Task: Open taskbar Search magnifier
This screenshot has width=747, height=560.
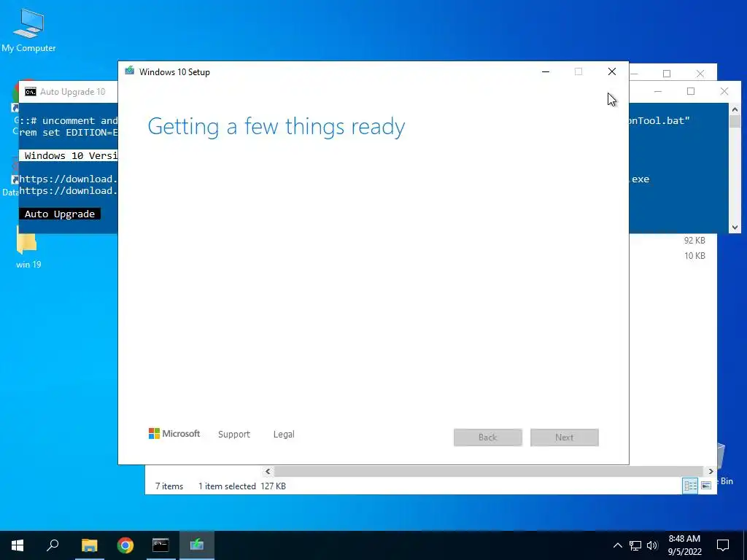Action: (53, 545)
